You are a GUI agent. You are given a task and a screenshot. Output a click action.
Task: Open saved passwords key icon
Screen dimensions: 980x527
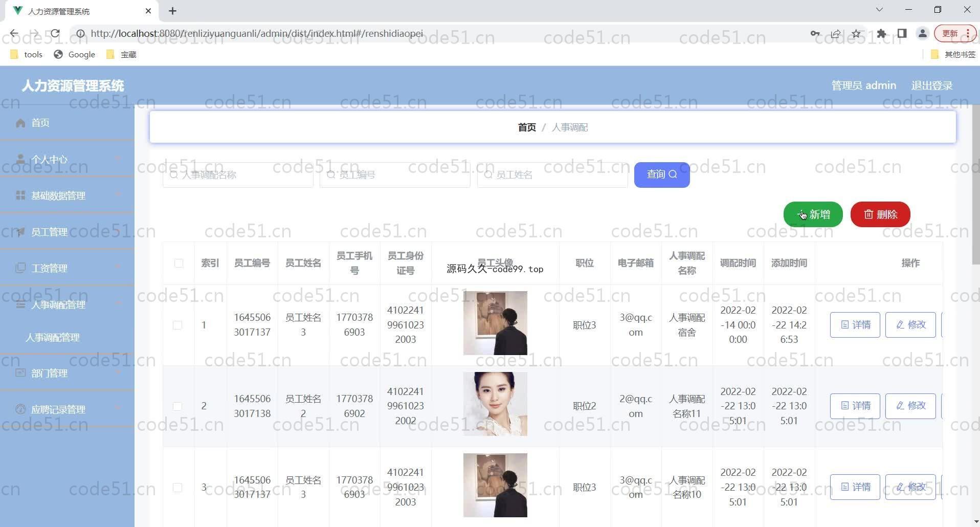click(x=815, y=34)
